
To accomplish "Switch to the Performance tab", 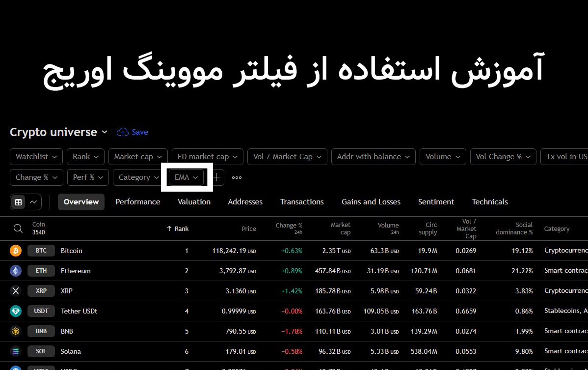I will tap(138, 201).
